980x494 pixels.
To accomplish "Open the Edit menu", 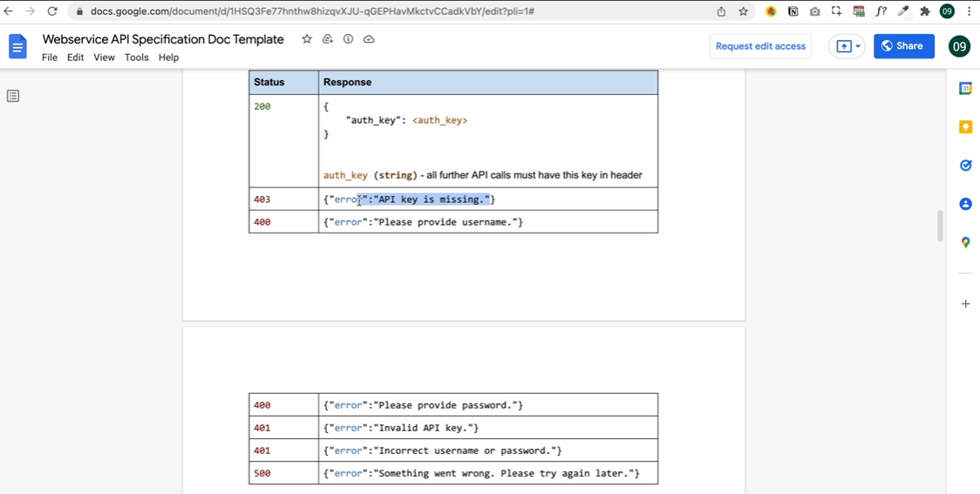I will point(76,58).
